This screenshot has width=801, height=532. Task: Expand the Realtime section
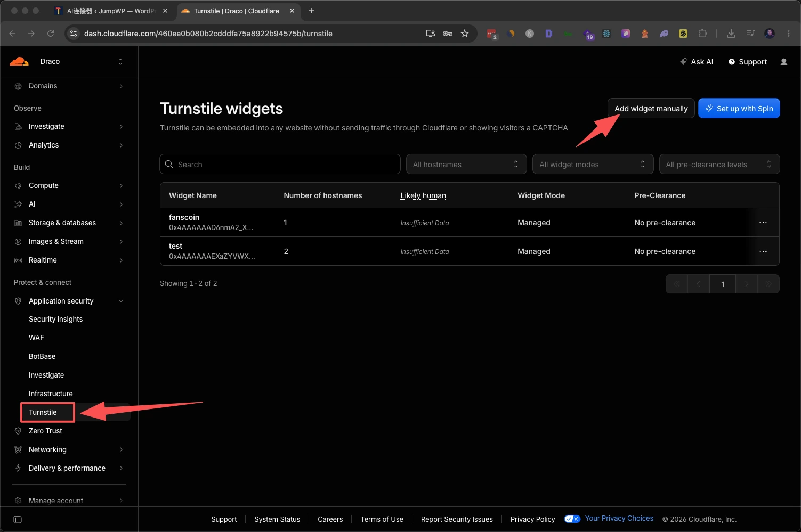69,260
